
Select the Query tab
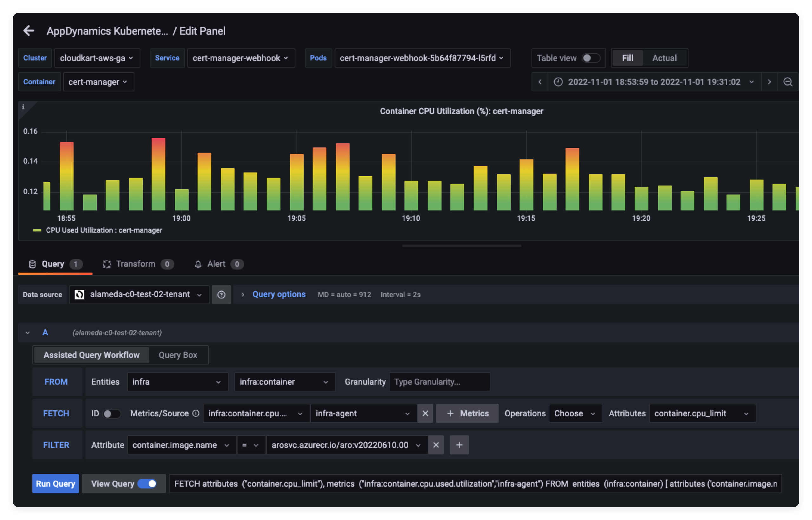point(55,264)
